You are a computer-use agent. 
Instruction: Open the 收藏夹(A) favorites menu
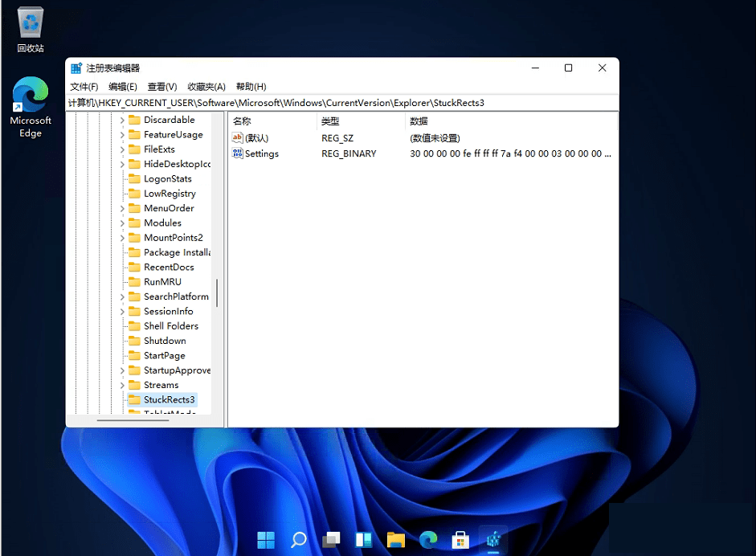(206, 87)
